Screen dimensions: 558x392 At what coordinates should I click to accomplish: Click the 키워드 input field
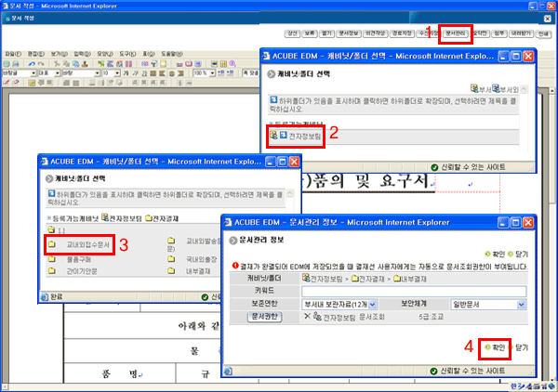pyautogui.click(x=414, y=291)
